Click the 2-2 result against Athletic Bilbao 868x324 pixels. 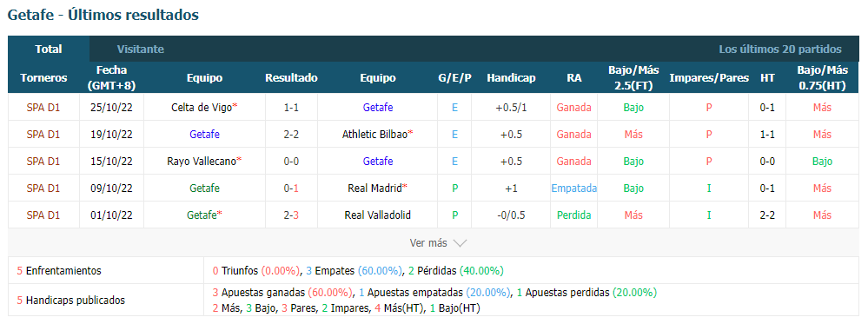click(x=291, y=134)
